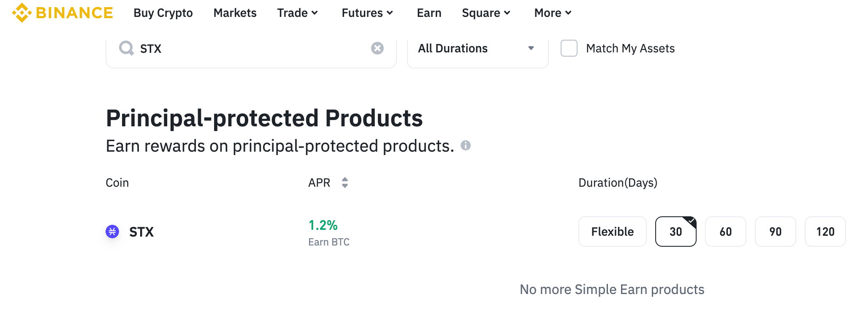Select the 90-day duration button
The height and width of the screenshot is (327, 868).
pos(775,232)
